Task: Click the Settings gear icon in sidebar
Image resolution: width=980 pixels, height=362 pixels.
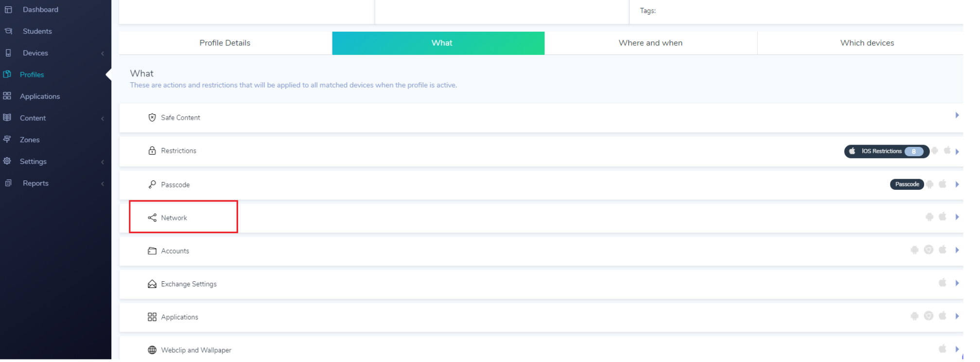Action: pyautogui.click(x=7, y=161)
